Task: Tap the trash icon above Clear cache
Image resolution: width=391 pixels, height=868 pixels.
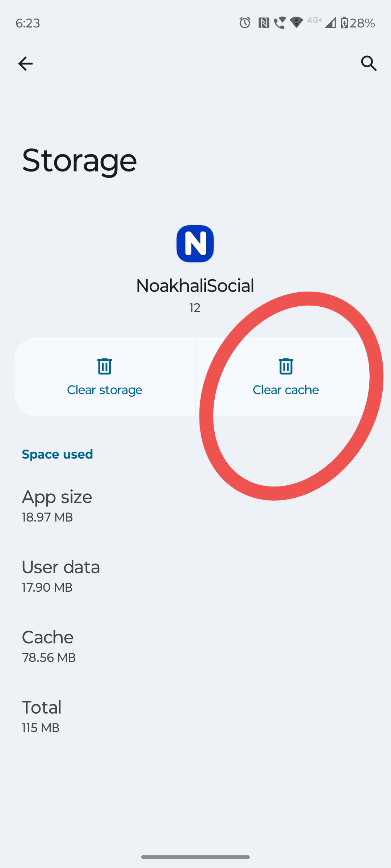Action: click(286, 366)
